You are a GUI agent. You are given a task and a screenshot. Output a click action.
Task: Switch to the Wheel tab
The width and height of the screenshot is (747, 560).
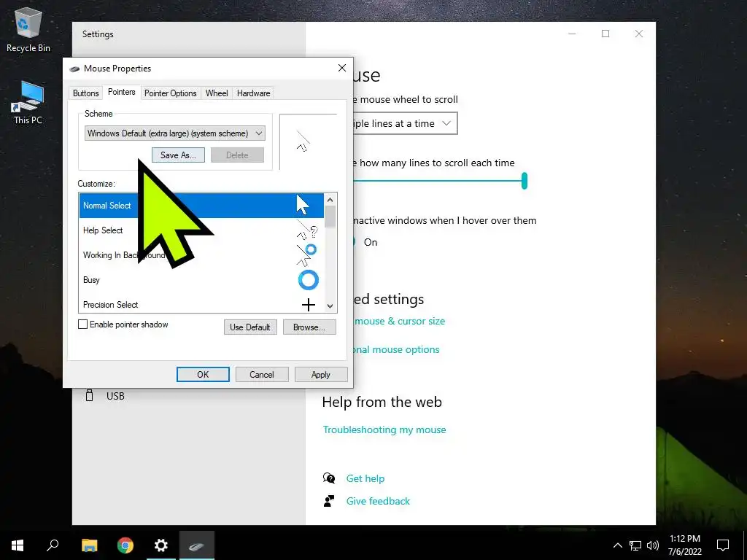(217, 93)
